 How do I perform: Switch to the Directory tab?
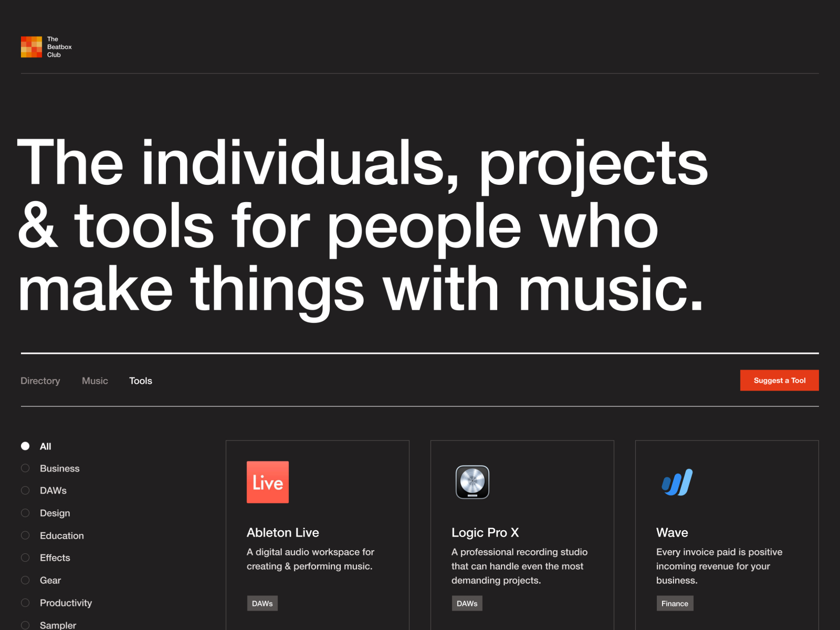40,381
